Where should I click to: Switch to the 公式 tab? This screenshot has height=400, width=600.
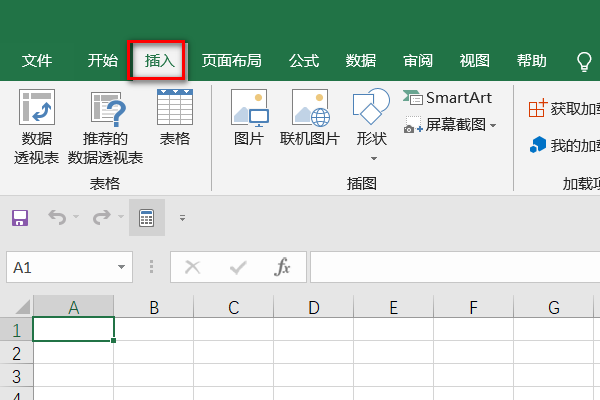pyautogui.click(x=304, y=60)
